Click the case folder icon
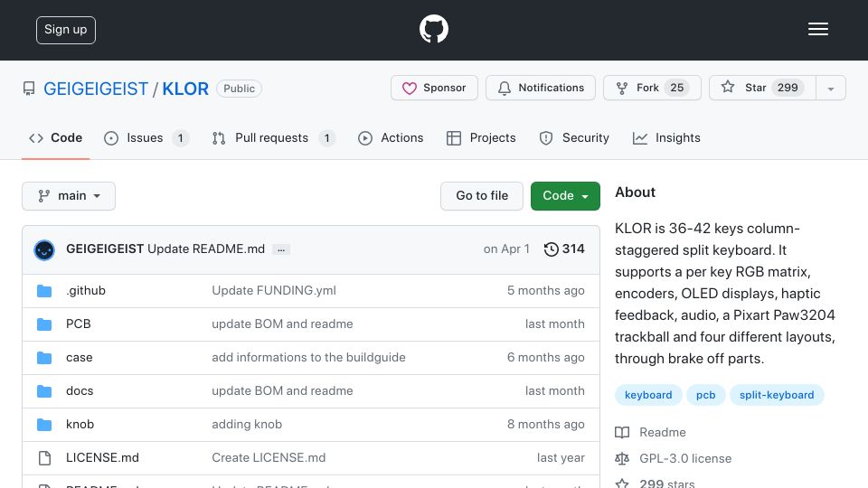 point(44,358)
